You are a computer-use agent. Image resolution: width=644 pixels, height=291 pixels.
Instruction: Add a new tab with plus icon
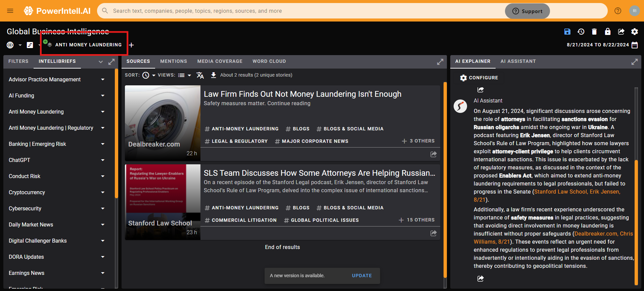131,45
